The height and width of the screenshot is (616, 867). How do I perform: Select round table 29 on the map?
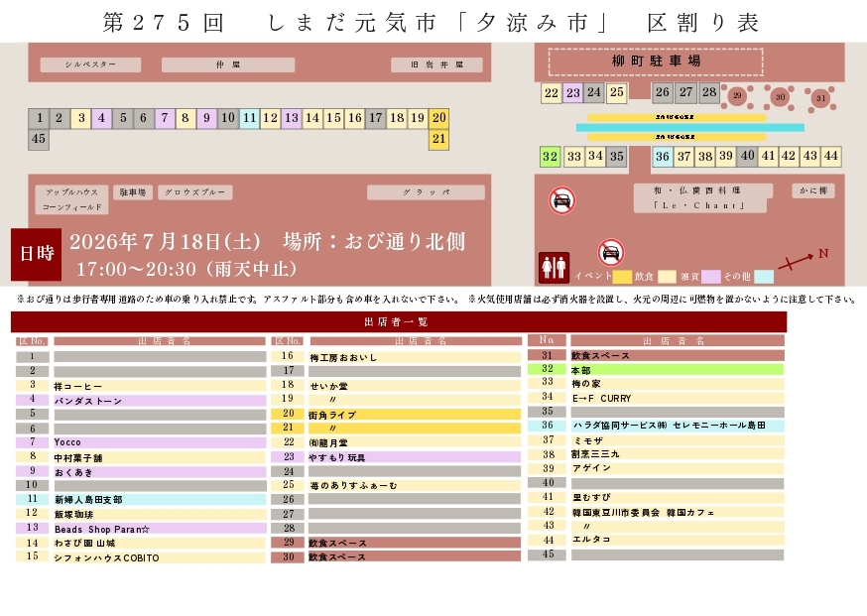[x=738, y=96]
